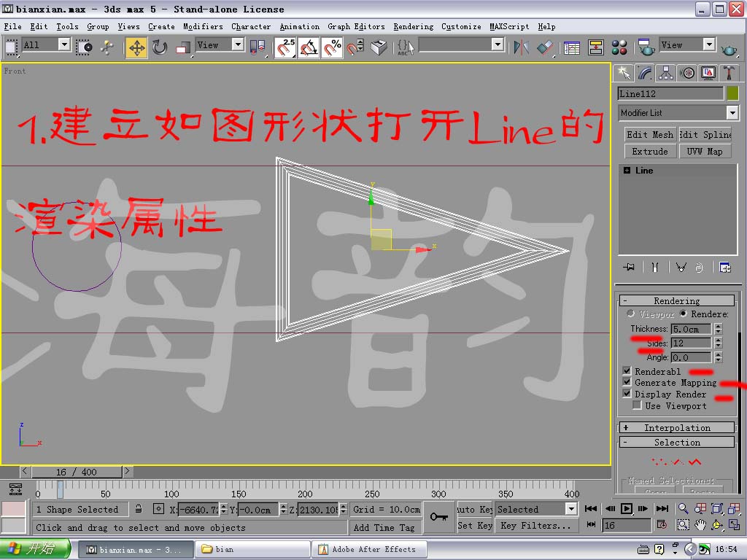
Task: Open the Motion panel wheel icon
Action: (687, 73)
